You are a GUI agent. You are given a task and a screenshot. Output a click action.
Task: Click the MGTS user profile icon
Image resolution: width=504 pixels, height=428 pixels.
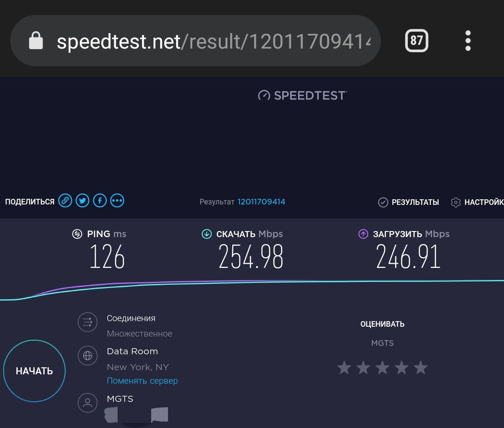click(87, 403)
